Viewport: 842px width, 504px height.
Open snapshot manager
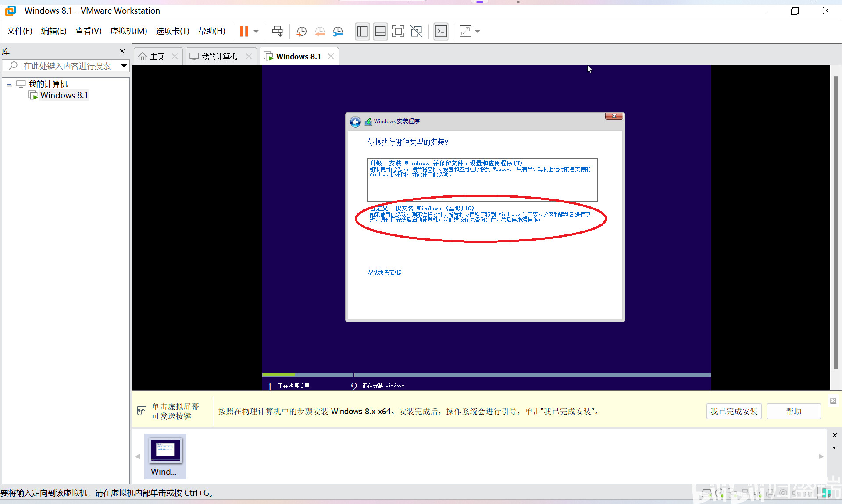pos(338,31)
